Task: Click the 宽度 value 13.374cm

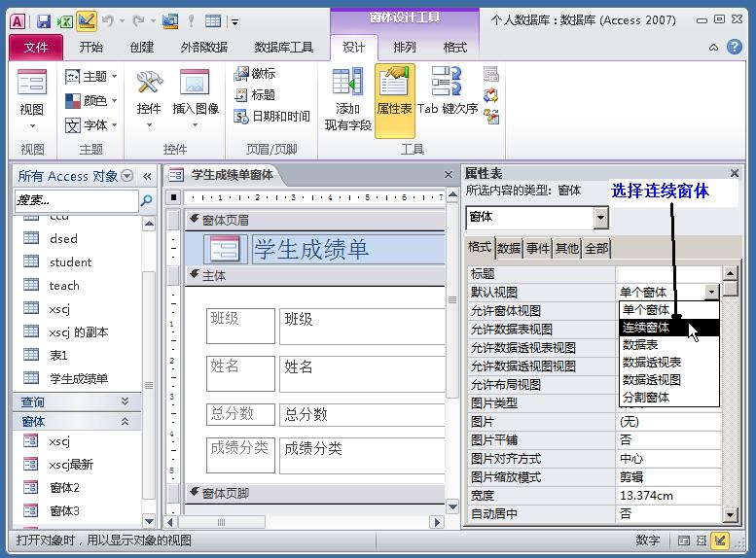Action: [x=669, y=496]
